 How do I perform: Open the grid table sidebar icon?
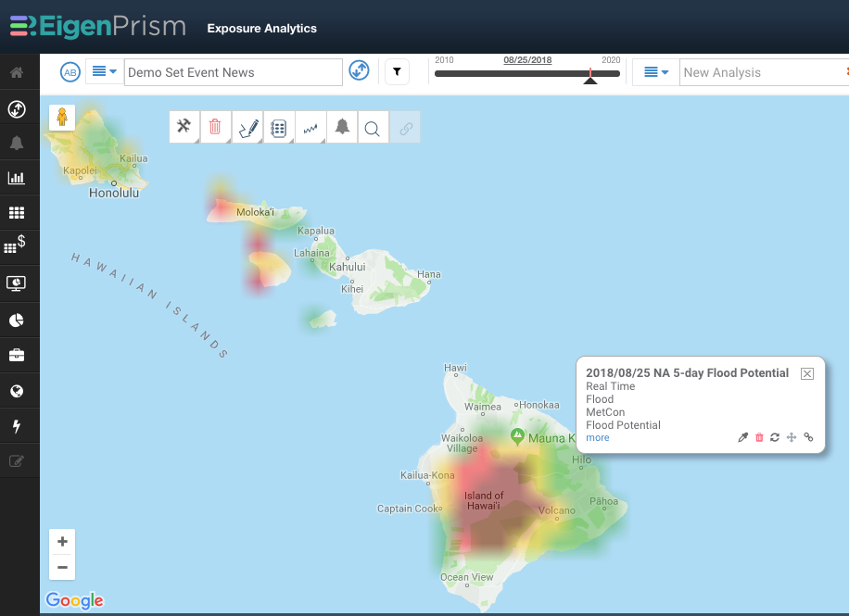coord(17,213)
